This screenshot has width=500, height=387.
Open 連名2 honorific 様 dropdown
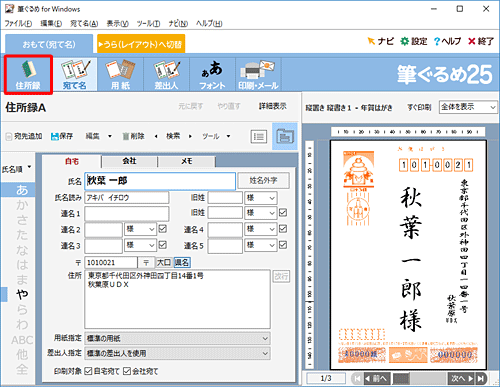click(x=140, y=229)
